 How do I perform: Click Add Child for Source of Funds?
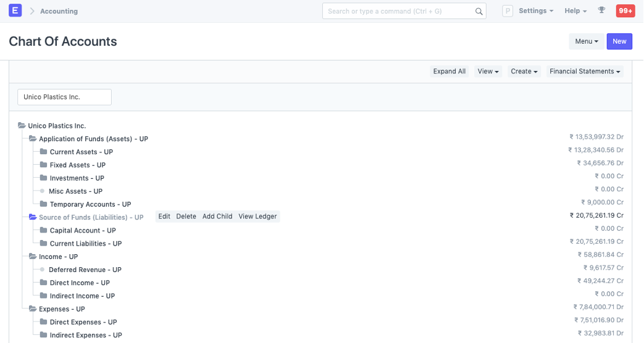click(217, 217)
